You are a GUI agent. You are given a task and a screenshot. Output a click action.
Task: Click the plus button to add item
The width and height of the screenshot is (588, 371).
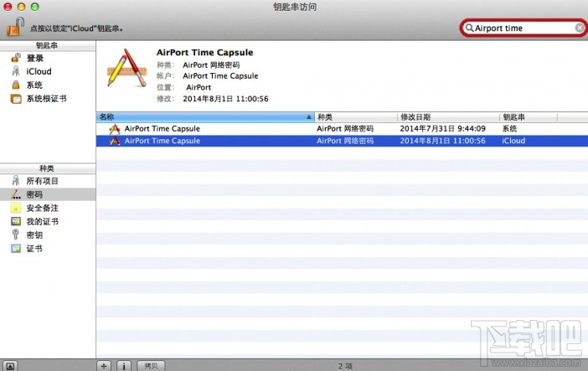point(104,366)
